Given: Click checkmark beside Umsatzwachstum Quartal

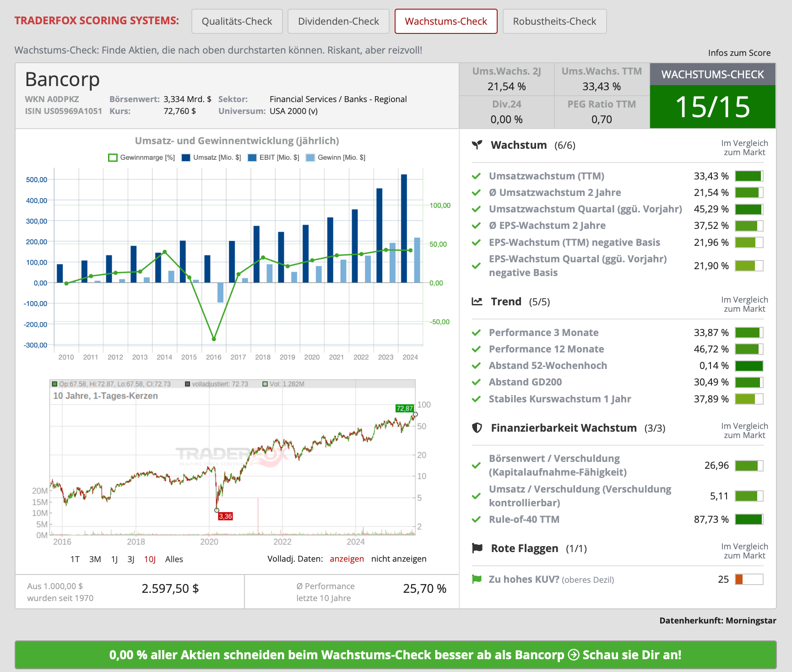Looking at the screenshot, I should tap(476, 209).
